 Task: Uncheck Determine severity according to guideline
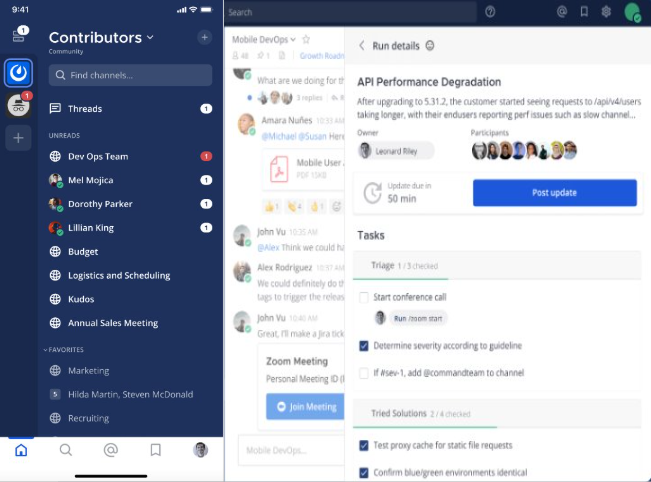pos(364,346)
